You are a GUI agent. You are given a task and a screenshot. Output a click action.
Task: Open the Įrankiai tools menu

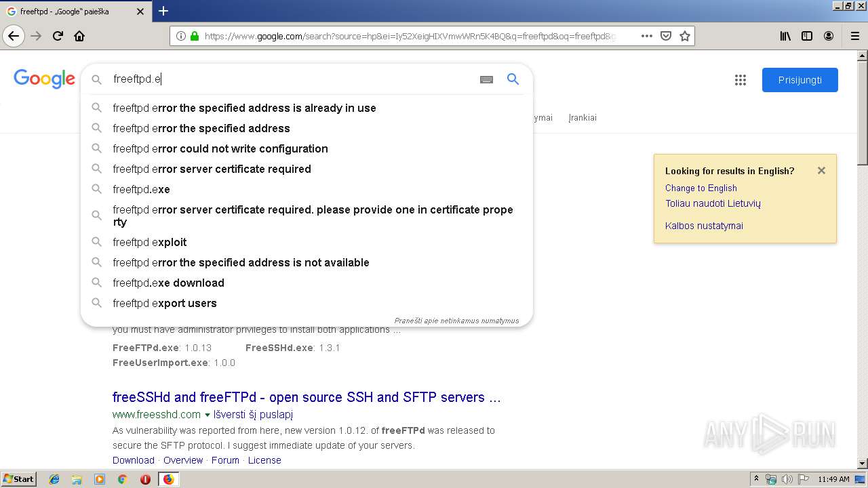tap(583, 117)
